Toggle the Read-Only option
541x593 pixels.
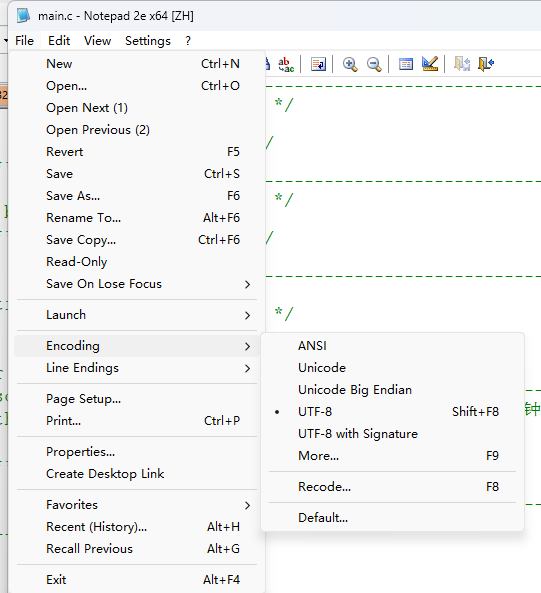point(136,261)
